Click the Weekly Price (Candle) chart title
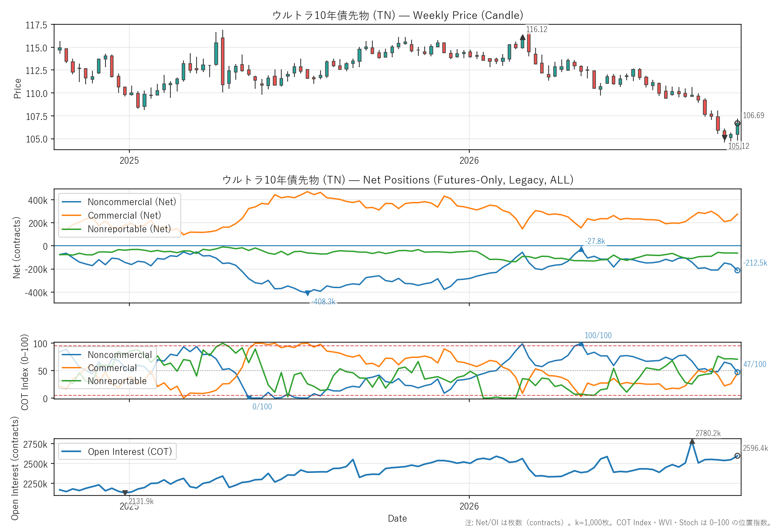779x532 pixels. tap(398, 15)
